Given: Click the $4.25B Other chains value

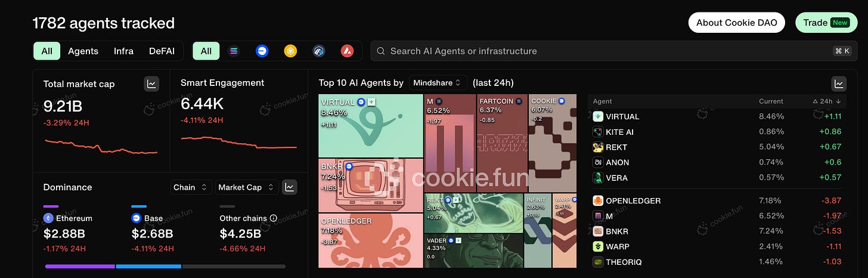Looking at the screenshot, I should (240, 233).
